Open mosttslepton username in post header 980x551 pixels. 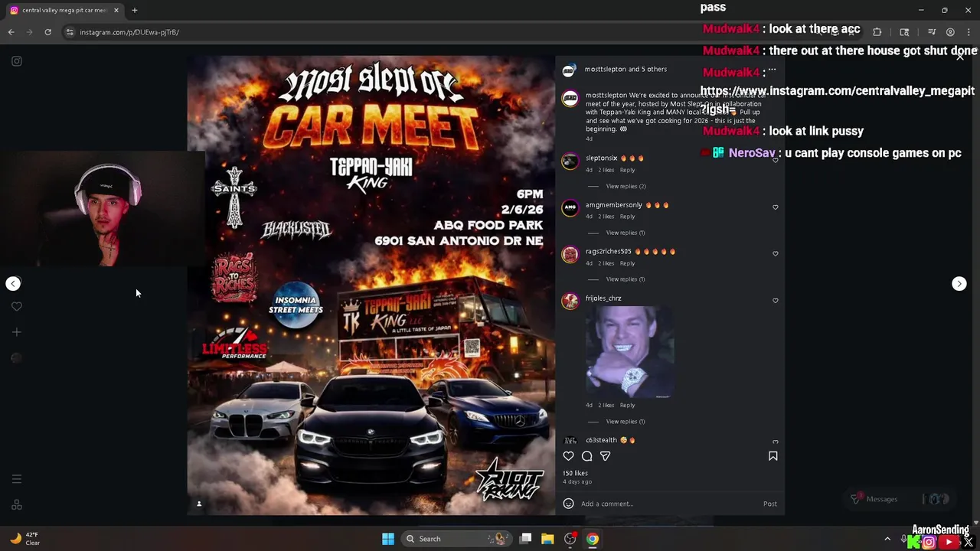coord(605,70)
